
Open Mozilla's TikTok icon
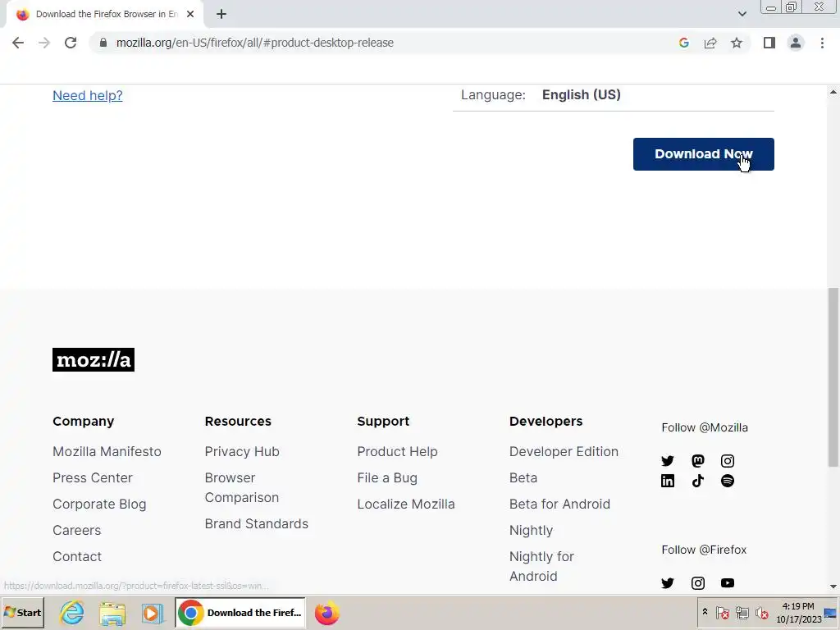coord(697,481)
